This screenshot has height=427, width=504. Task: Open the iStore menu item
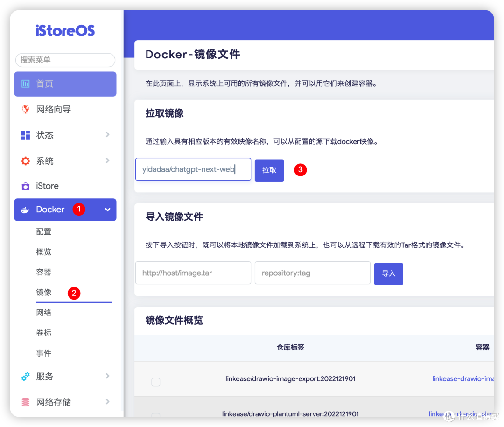tap(65, 186)
